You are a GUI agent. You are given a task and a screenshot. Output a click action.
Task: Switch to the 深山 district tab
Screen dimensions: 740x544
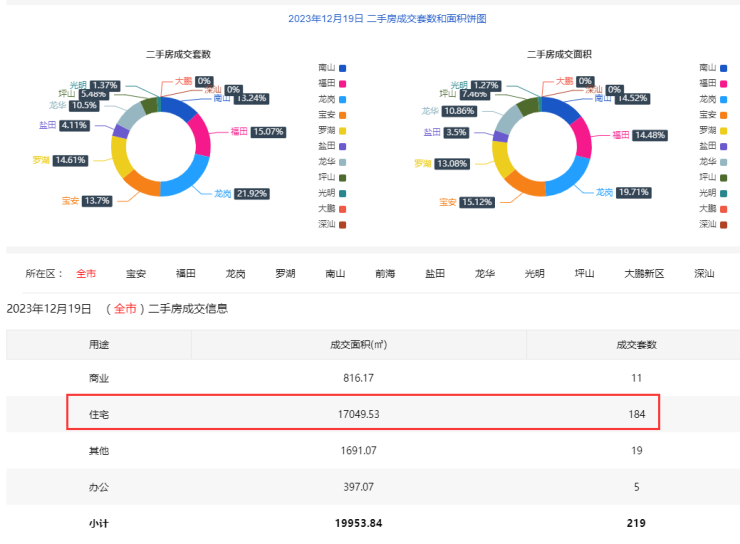click(x=704, y=273)
